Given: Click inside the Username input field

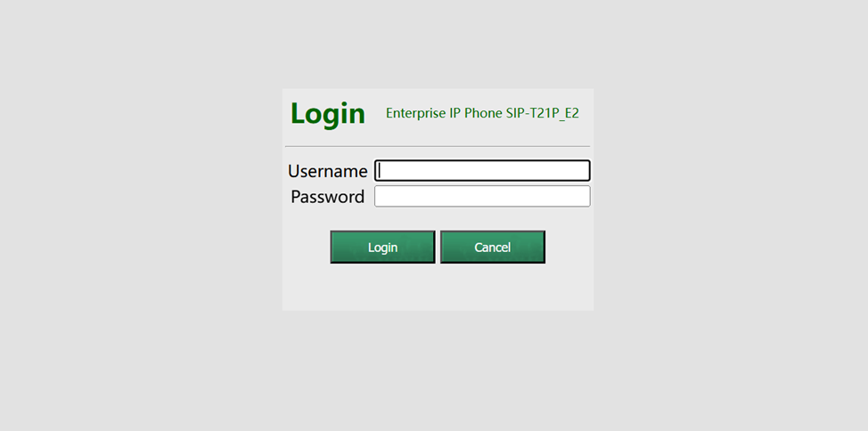Looking at the screenshot, I should [482, 170].
